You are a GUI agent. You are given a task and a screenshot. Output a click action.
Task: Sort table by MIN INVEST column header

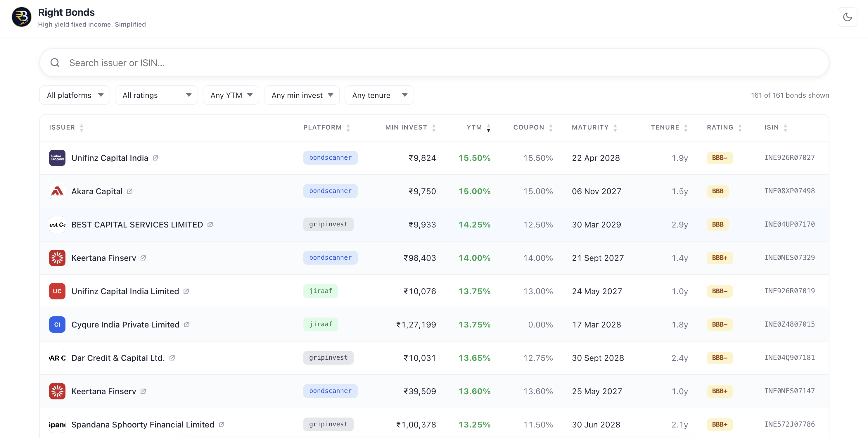[x=410, y=127]
